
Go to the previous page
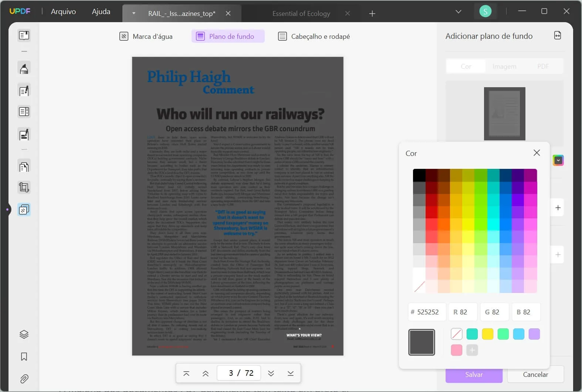click(x=206, y=373)
